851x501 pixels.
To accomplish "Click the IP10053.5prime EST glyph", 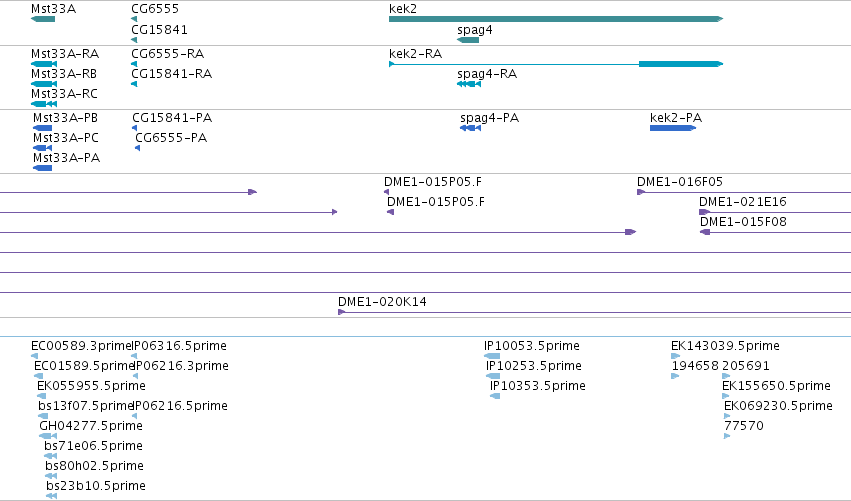I will pyautogui.click(x=492, y=356).
